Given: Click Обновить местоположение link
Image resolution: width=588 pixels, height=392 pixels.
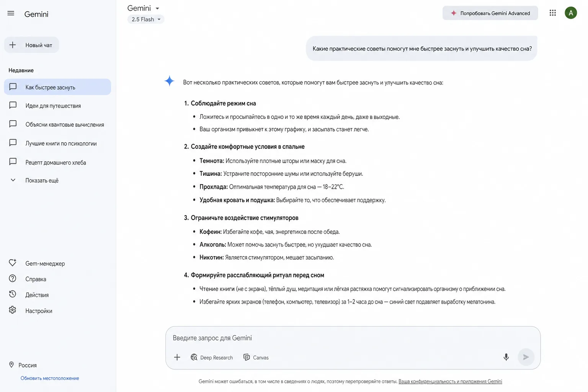Looking at the screenshot, I should click(x=50, y=378).
